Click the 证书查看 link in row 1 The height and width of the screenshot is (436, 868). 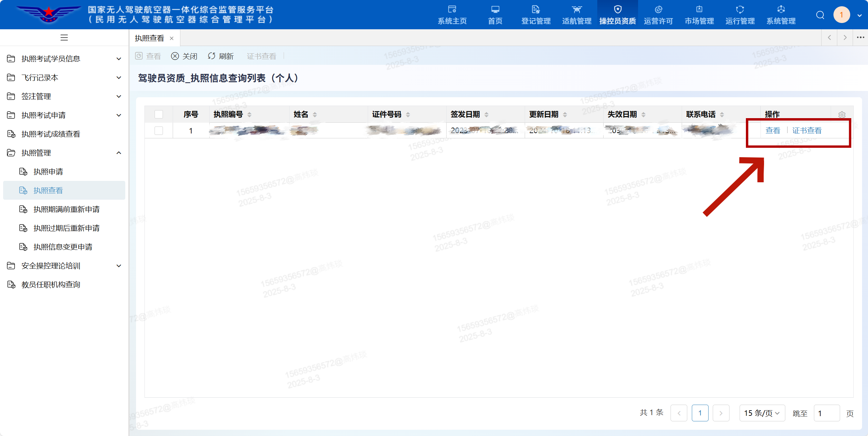pos(807,131)
